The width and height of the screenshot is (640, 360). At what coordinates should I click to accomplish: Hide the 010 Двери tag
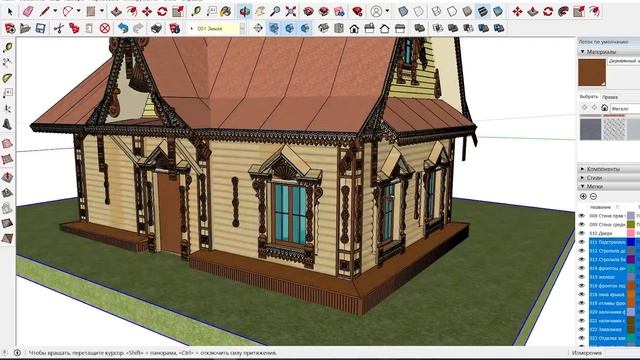point(582,233)
